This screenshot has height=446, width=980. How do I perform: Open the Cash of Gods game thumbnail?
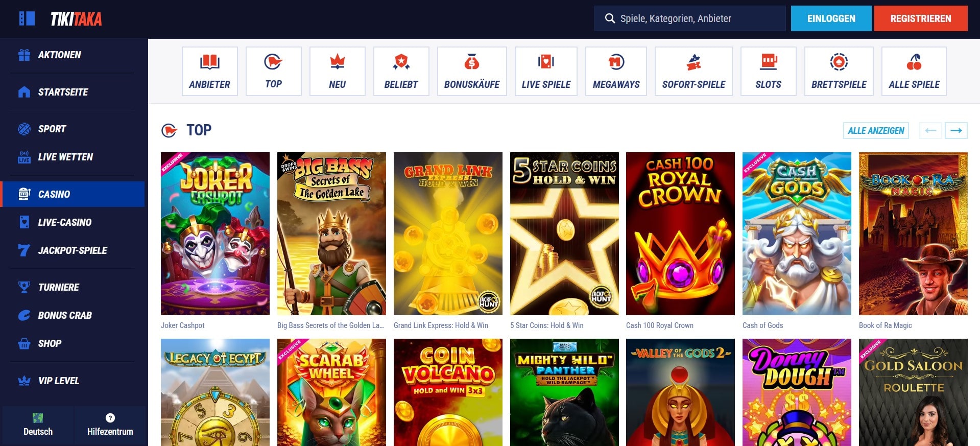[x=797, y=233]
